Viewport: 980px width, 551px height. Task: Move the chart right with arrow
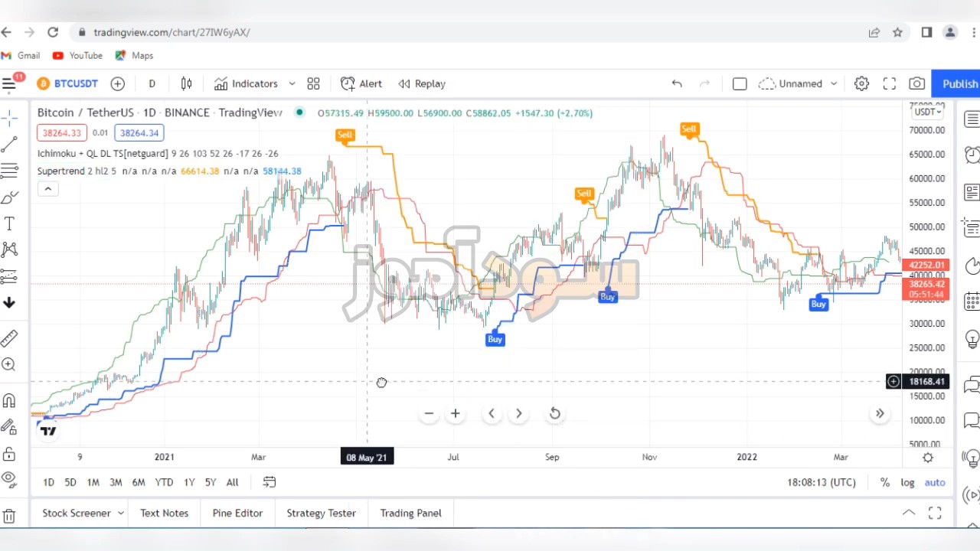point(518,413)
